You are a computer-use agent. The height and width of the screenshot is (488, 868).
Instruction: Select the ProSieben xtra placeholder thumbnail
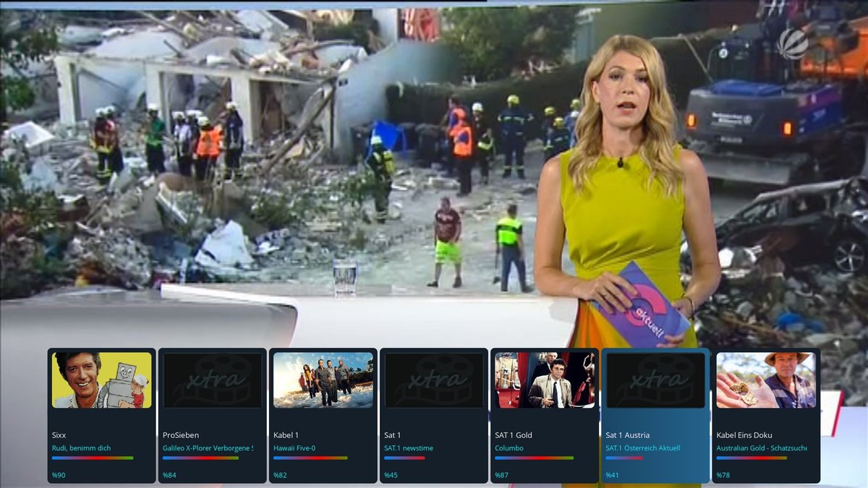213,380
